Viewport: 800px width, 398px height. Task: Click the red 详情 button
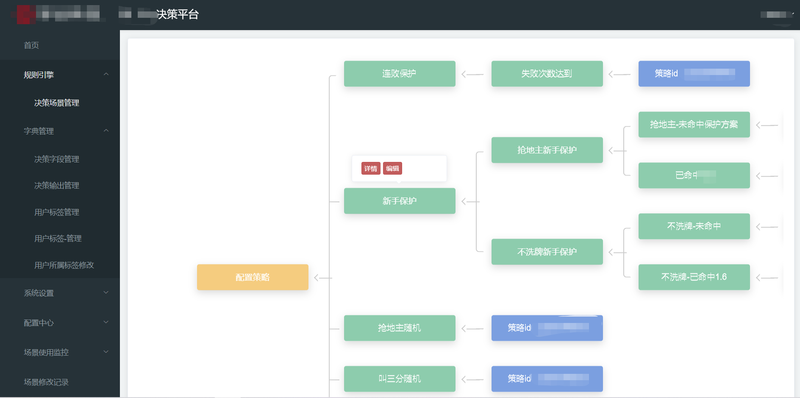click(370, 169)
